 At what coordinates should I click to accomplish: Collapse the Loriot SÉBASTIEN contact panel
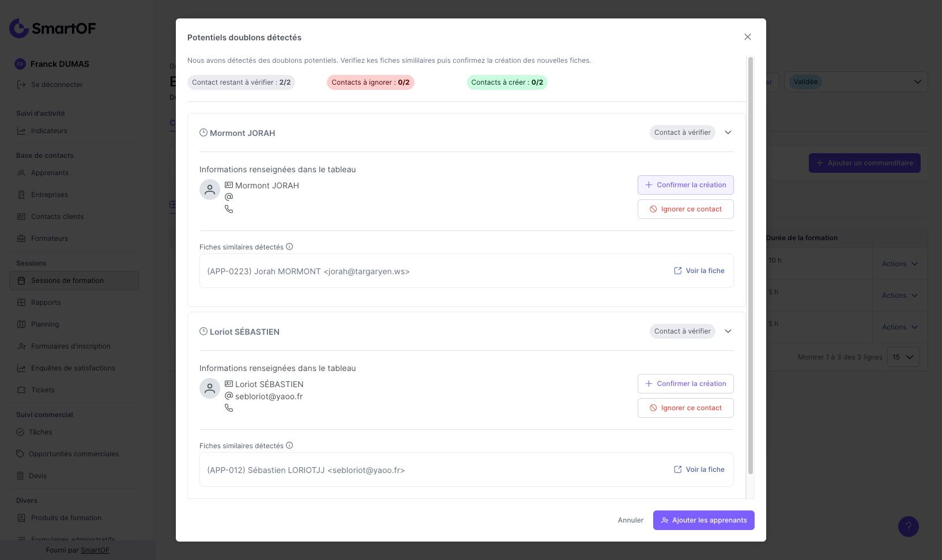[x=728, y=331]
